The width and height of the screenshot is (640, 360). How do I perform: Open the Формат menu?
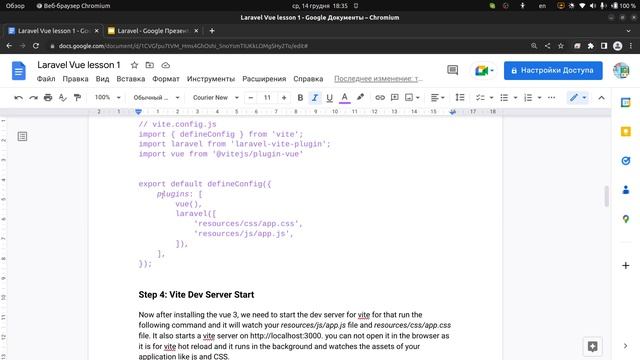point(166,79)
